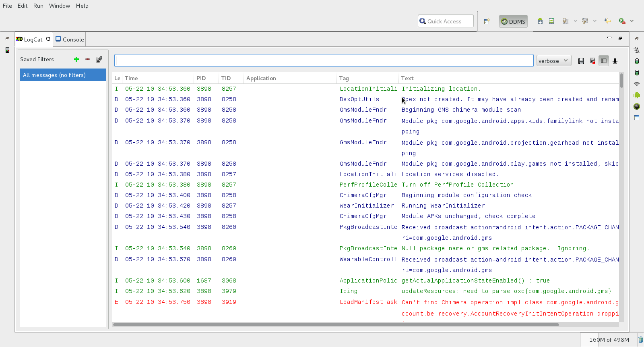
Task: Open the File menu
Action: tap(7, 6)
